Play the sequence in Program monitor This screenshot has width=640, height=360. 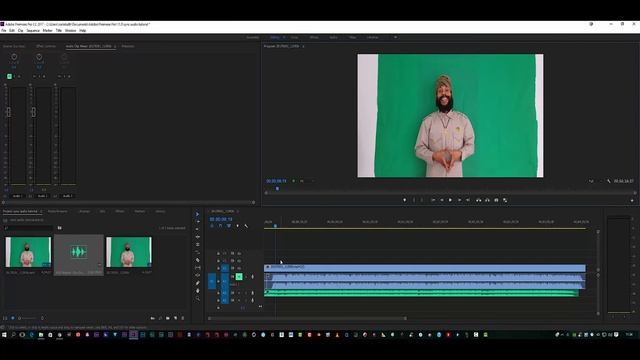coord(450,200)
